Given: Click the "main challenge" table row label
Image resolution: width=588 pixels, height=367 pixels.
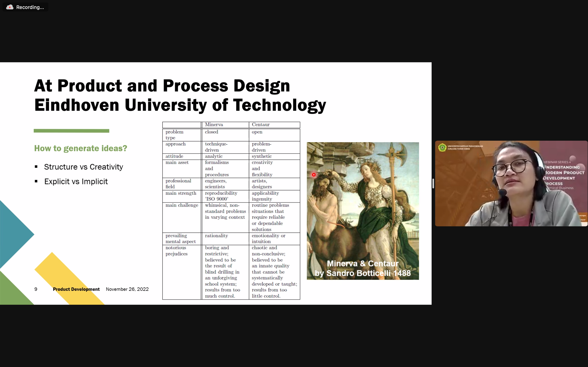Looking at the screenshot, I should pos(182,205).
